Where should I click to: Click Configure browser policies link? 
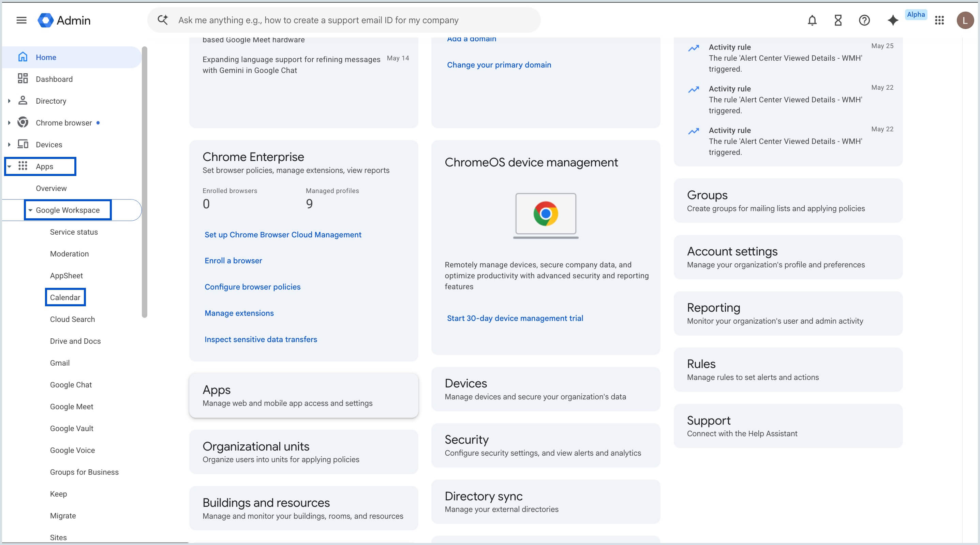pyautogui.click(x=252, y=286)
